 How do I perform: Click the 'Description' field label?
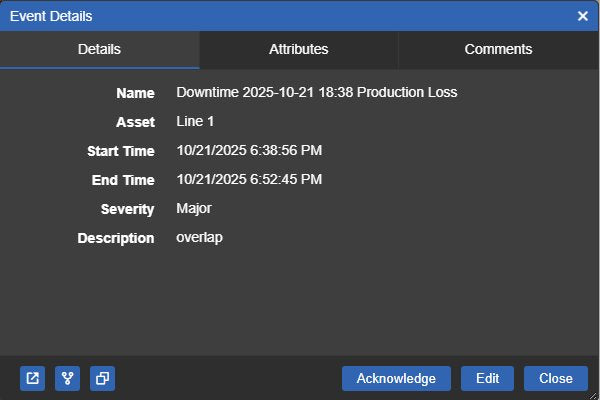[x=116, y=238]
